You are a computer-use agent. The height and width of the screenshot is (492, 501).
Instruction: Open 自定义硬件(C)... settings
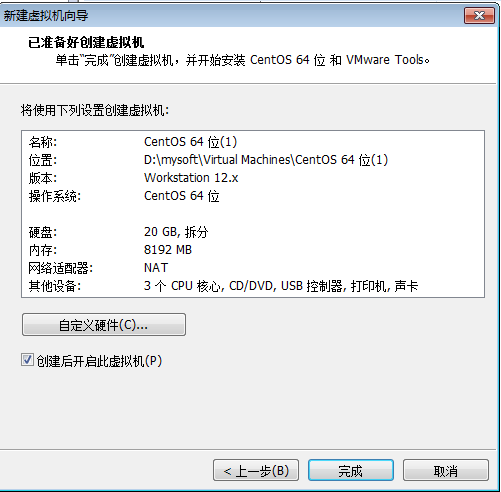point(104,324)
